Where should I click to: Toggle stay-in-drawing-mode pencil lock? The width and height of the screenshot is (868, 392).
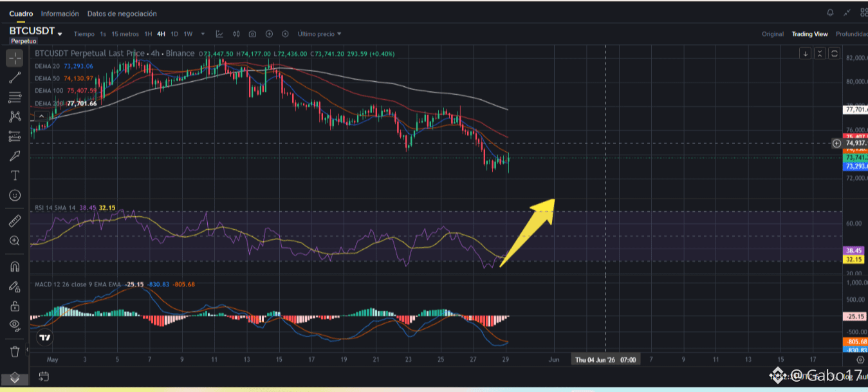(x=15, y=286)
